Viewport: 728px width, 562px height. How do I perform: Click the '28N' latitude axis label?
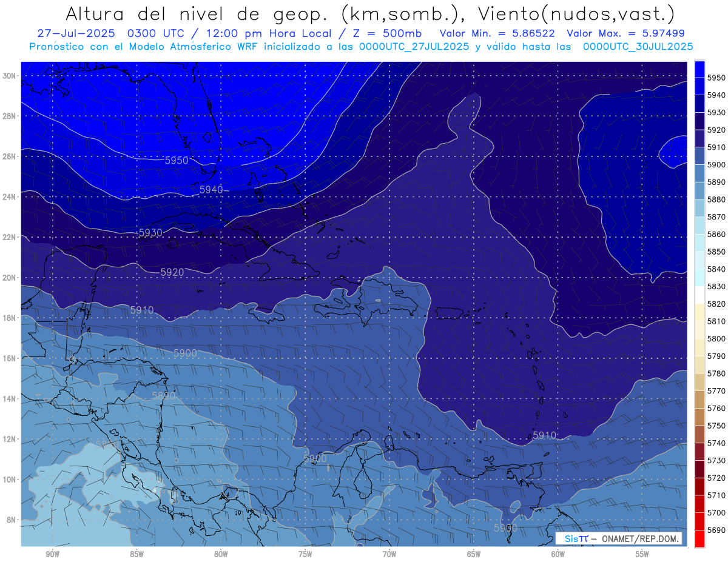point(8,116)
